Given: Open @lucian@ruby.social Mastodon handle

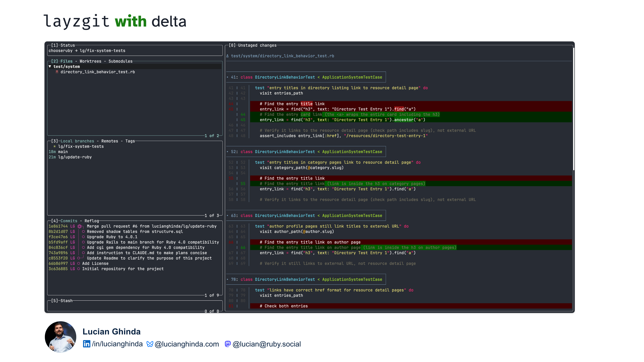Looking at the screenshot, I should click(x=267, y=344).
